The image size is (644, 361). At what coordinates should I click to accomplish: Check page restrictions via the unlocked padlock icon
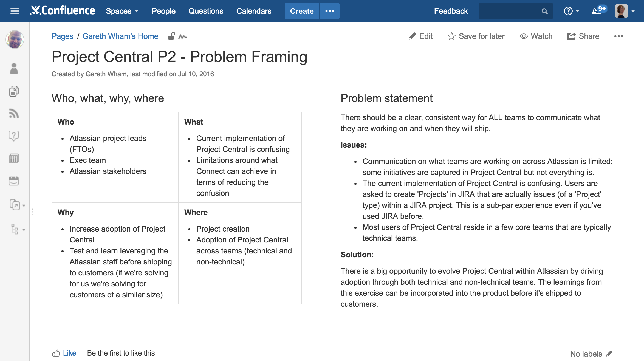click(172, 36)
